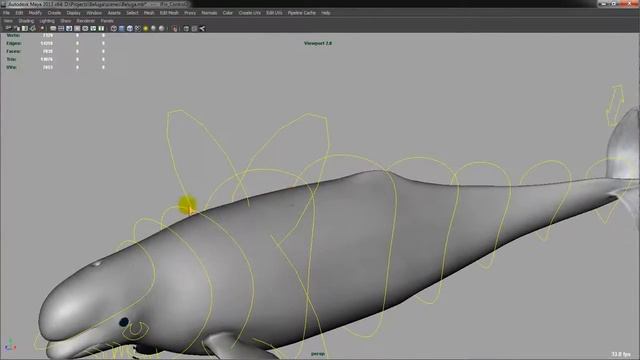
Task: Toggle the X-Ray display icon
Action: tap(186, 29)
